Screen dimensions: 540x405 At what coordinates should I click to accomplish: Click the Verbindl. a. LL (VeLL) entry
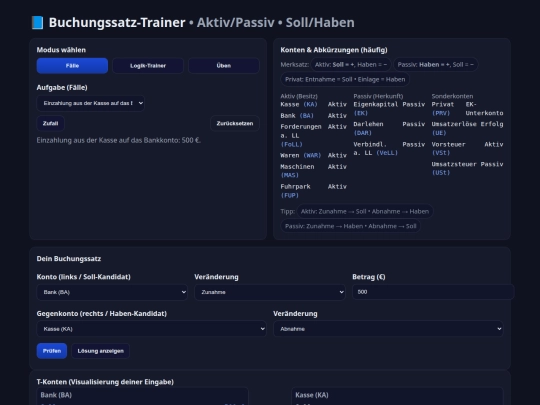389,148
